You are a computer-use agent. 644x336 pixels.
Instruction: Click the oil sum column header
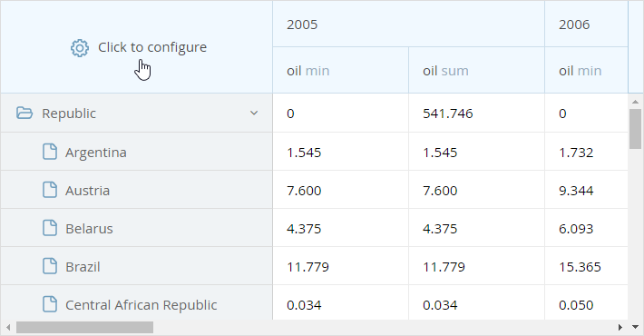pyautogui.click(x=476, y=70)
